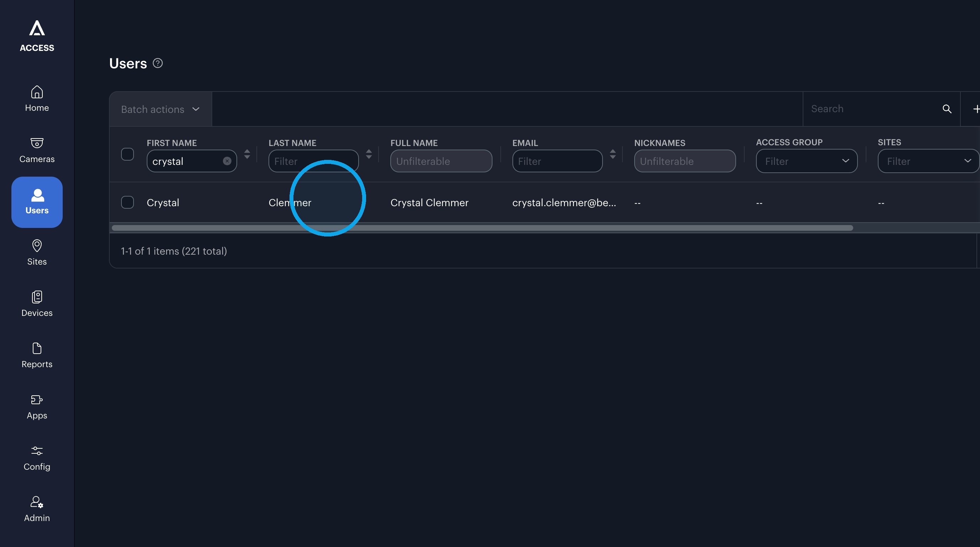Toggle Email column sort arrows
Screen dimensions: 980x547
click(x=612, y=154)
